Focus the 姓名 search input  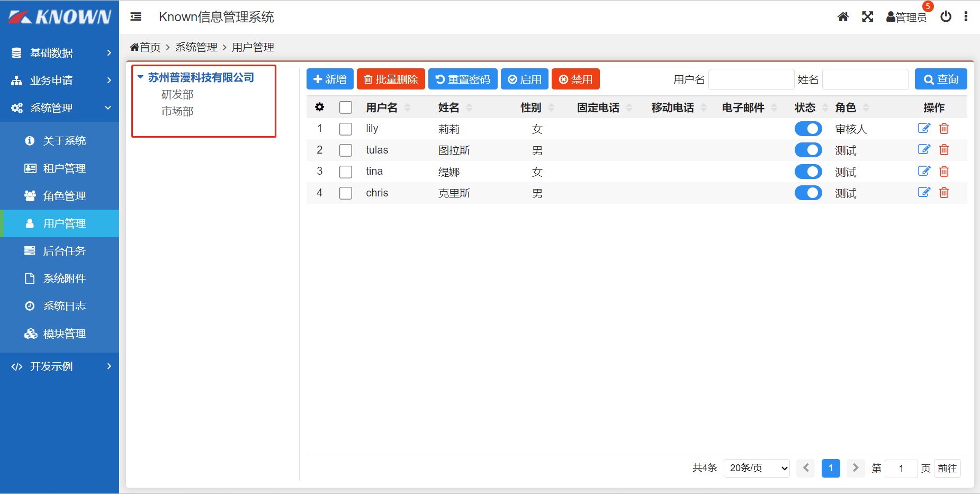coord(865,79)
